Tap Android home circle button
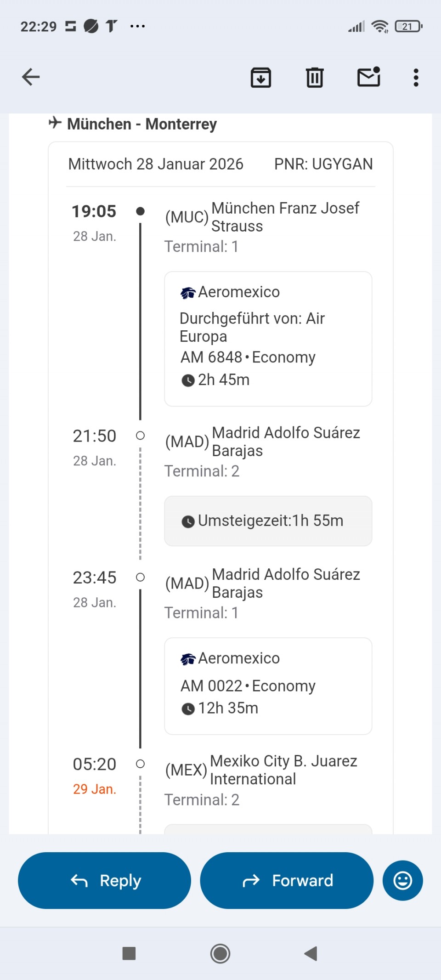Screen dimensions: 441x980 (x=220, y=953)
